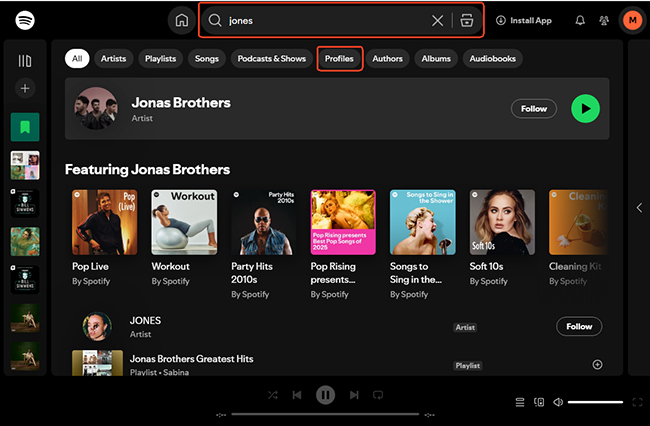Screen dimensions: 650x426
Task: Open JONES artist avatar
Action: click(97, 326)
